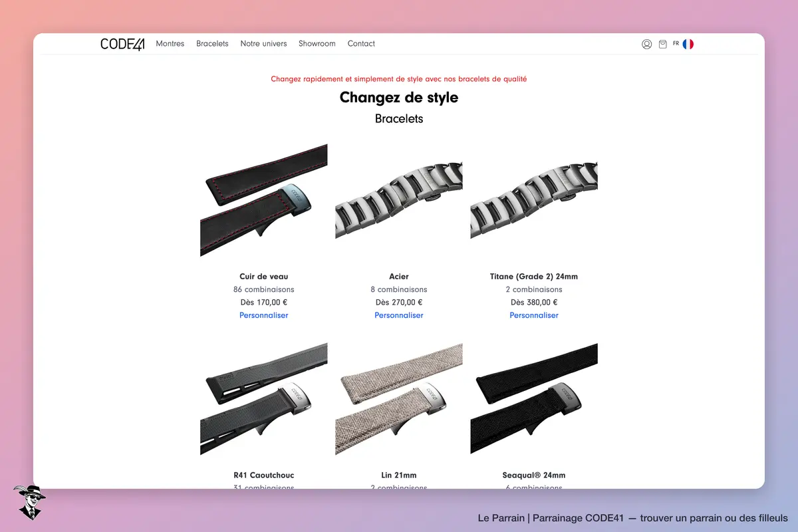798x532 pixels.
Task: Click Personnaliser under Cuir de veau
Action: (x=264, y=315)
